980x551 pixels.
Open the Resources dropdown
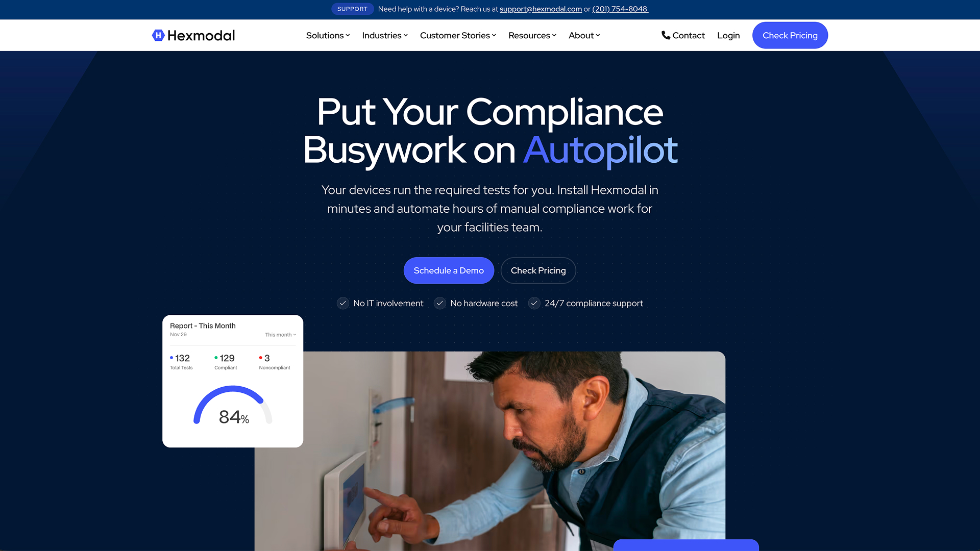tap(532, 35)
